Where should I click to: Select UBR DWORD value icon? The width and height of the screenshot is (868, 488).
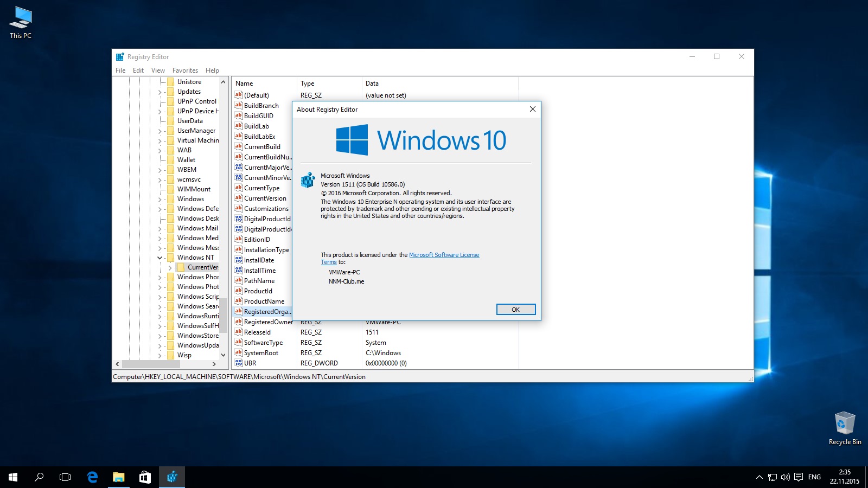tap(238, 363)
